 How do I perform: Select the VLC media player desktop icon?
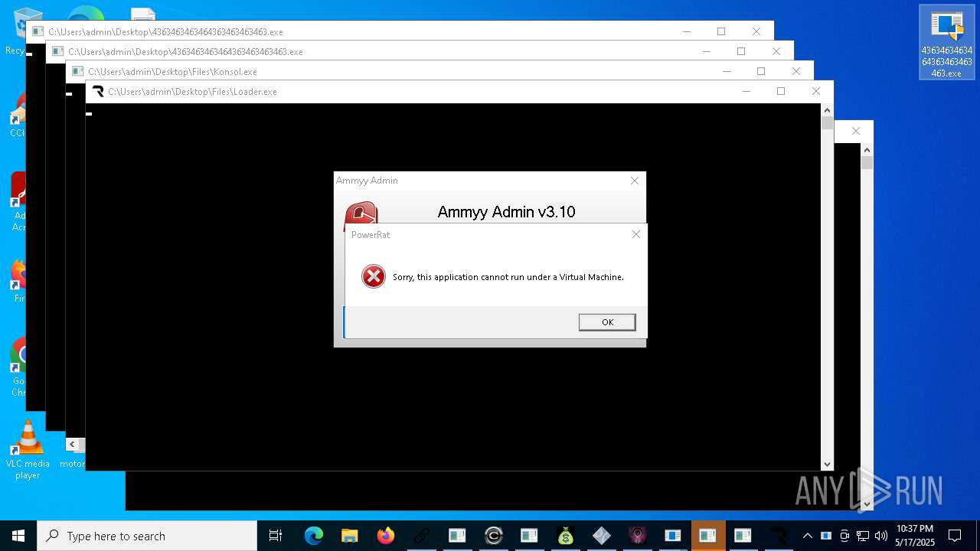pos(28,451)
